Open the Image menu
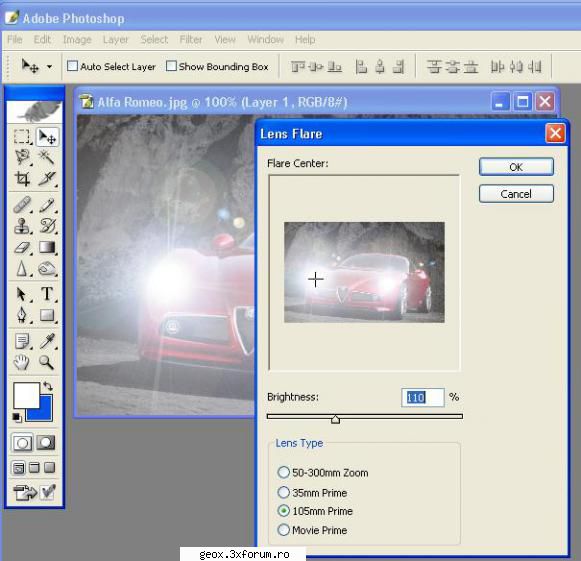 [77, 39]
